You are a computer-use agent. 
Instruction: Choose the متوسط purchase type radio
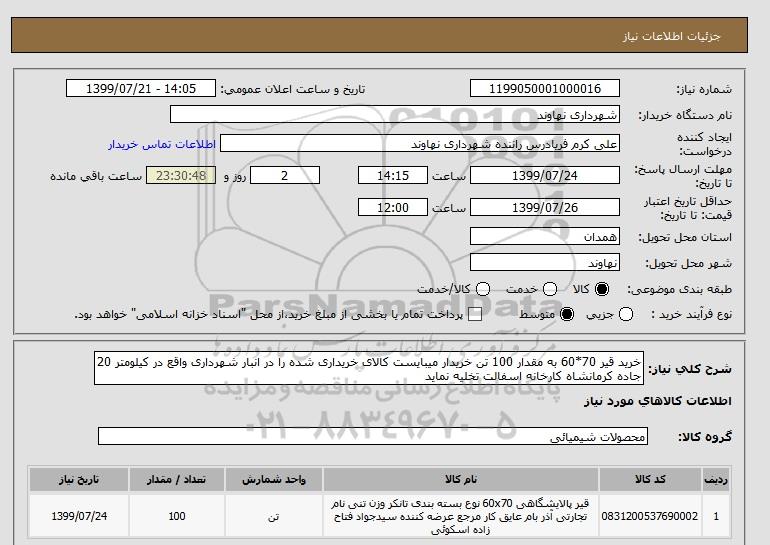pyautogui.click(x=567, y=314)
